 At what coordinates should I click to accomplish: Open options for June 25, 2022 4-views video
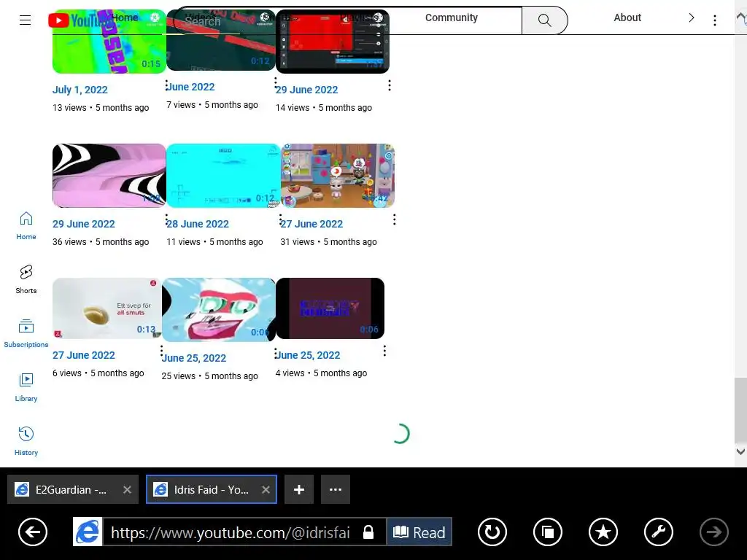click(384, 351)
